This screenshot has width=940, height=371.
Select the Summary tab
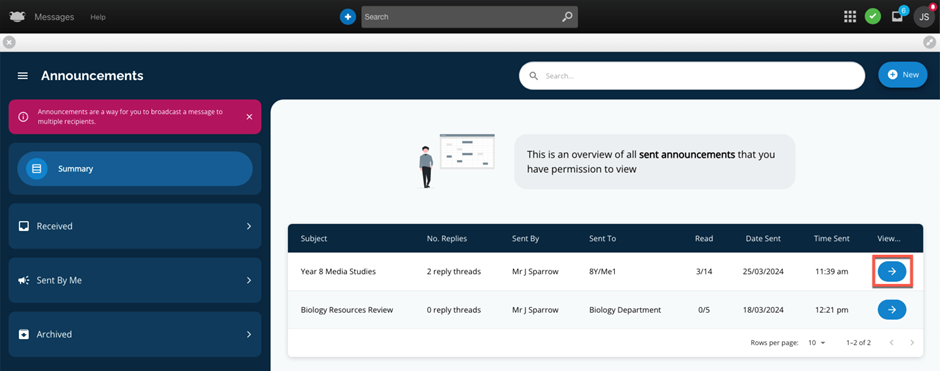pyautogui.click(x=135, y=169)
